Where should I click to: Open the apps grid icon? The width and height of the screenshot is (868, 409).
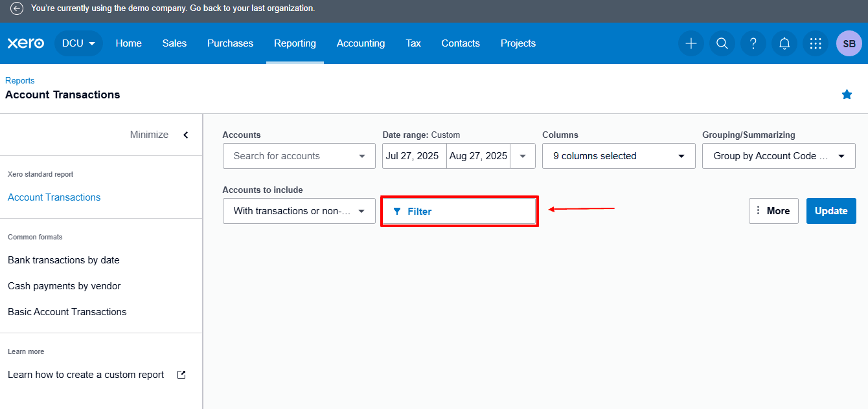coord(816,43)
